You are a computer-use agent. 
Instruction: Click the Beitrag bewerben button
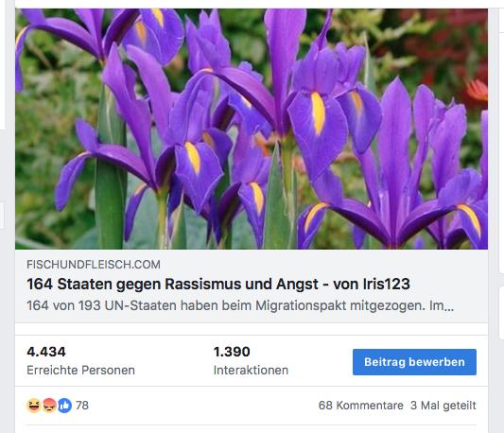[x=414, y=362]
